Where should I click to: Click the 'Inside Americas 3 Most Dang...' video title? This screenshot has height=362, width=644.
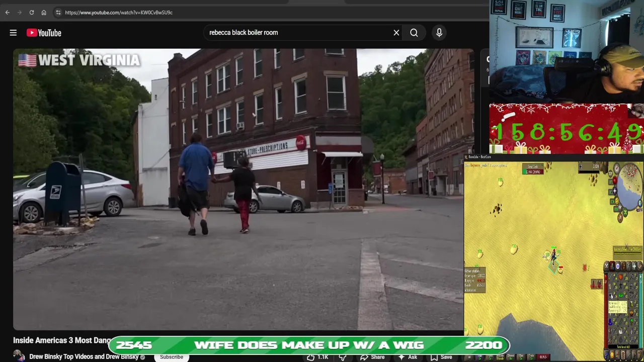click(62, 340)
